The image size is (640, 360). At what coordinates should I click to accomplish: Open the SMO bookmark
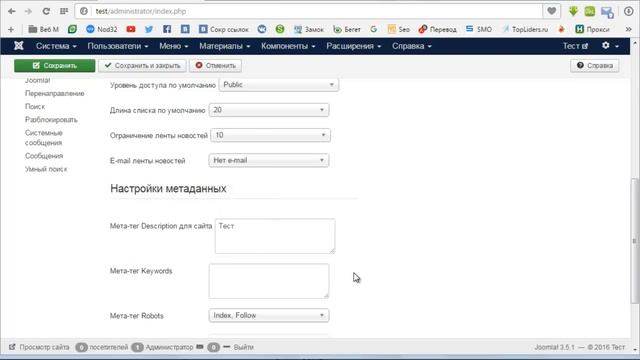point(479,29)
